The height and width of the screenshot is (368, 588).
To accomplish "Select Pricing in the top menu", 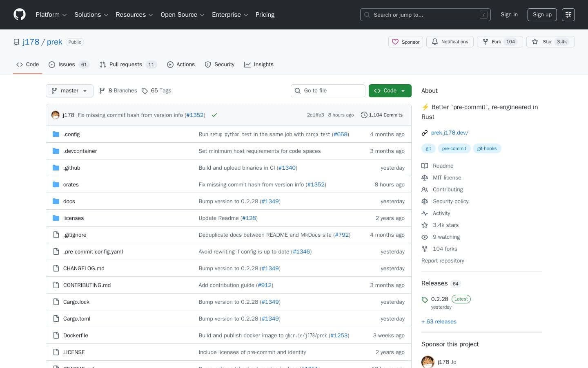I will click(x=265, y=15).
